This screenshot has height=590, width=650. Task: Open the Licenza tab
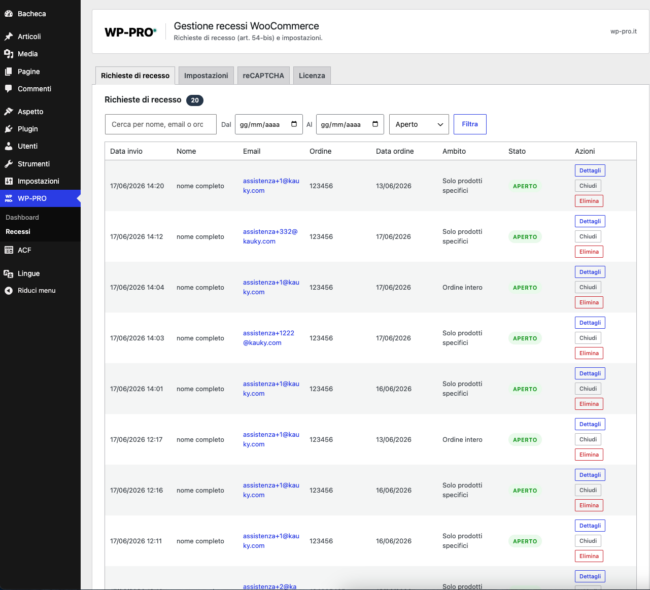[312, 75]
